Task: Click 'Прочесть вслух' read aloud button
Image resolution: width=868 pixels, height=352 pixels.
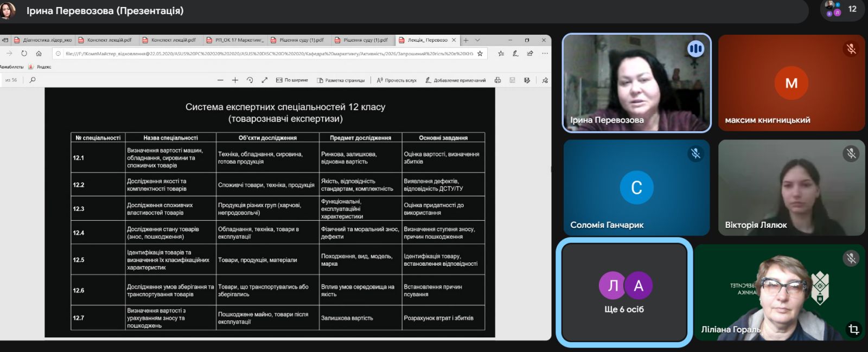Action: click(x=397, y=80)
